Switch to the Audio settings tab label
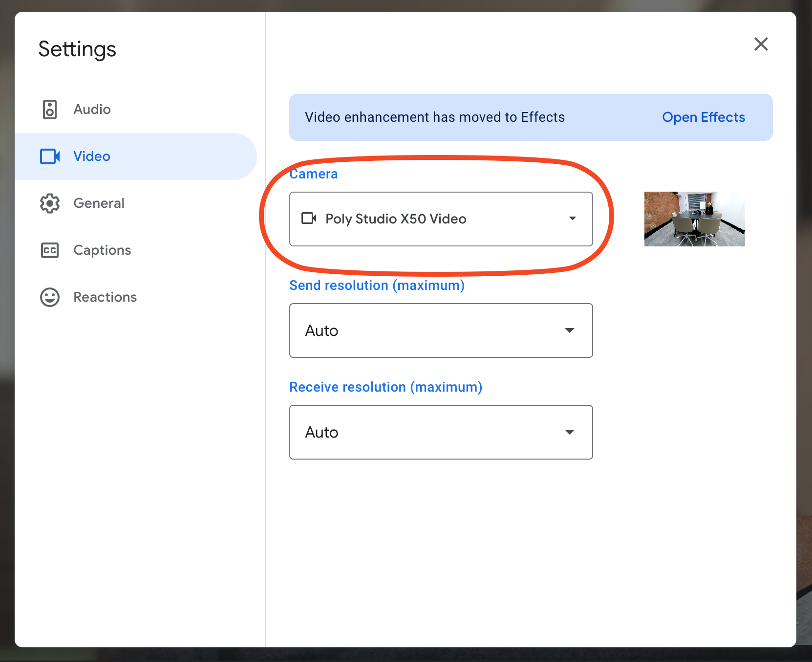This screenshot has height=662, width=812. (x=92, y=110)
